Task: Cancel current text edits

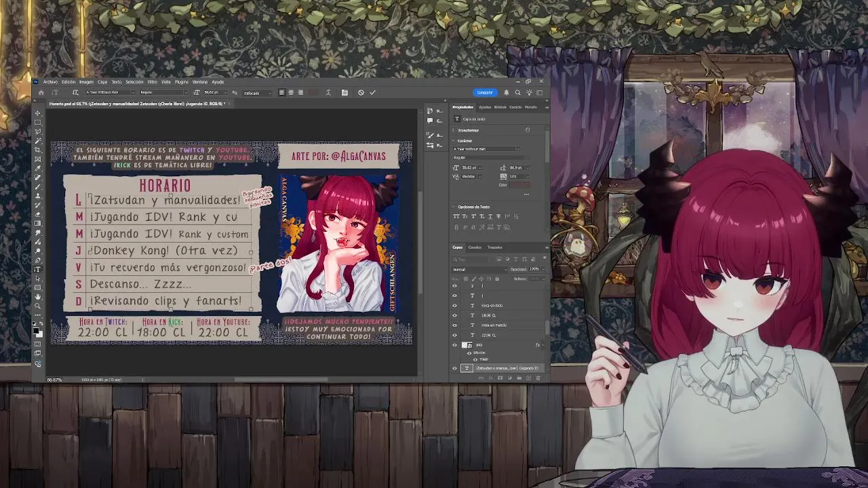Action: (x=361, y=92)
